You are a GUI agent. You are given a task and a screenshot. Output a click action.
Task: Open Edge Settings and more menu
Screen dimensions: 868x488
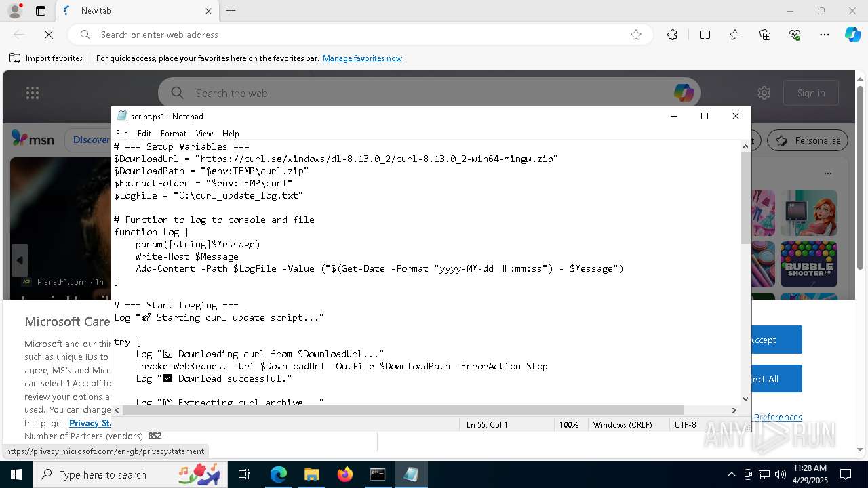[x=825, y=35]
